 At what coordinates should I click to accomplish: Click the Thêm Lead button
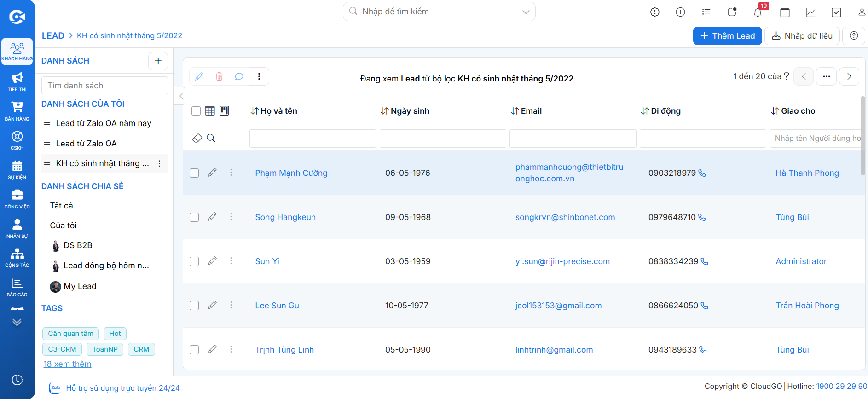[x=728, y=36]
